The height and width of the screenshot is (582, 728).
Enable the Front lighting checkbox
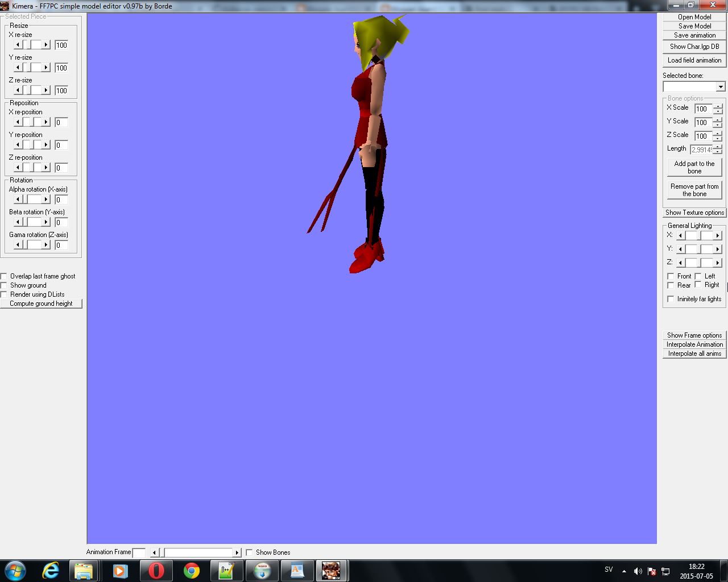pyautogui.click(x=671, y=276)
